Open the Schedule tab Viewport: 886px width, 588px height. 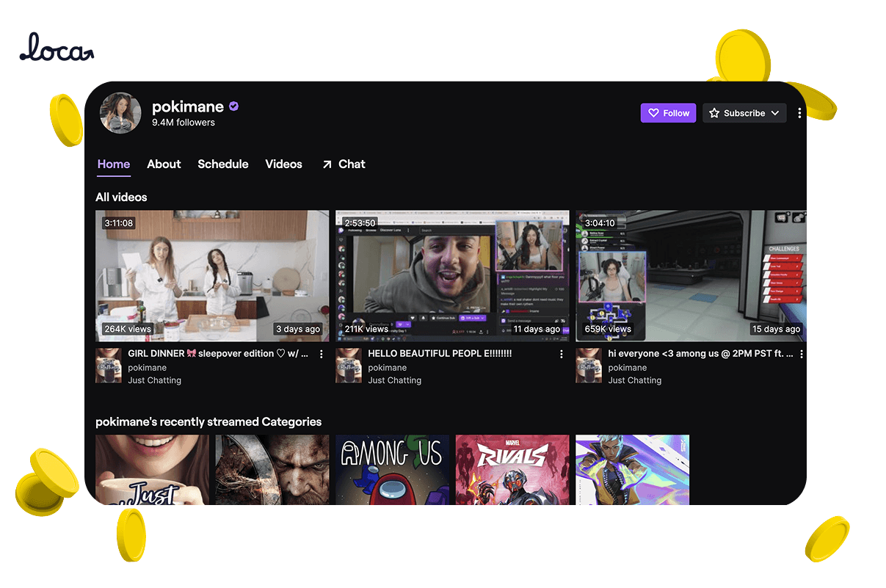click(x=223, y=164)
